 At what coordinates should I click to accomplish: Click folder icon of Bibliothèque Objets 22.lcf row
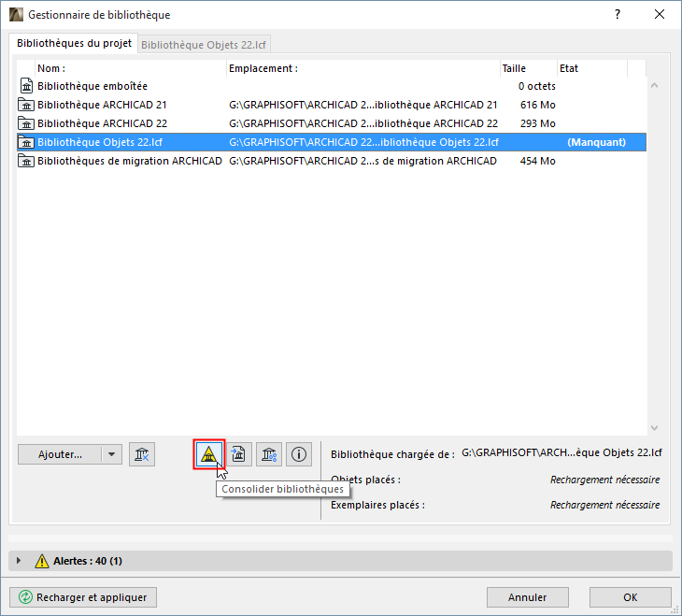26,142
